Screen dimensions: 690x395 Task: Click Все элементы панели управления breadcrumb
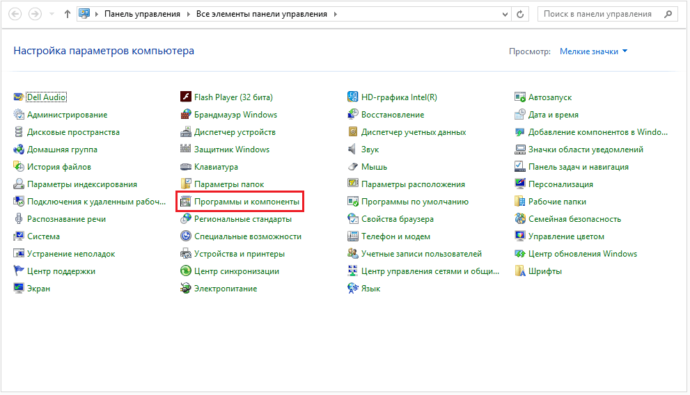(x=262, y=14)
